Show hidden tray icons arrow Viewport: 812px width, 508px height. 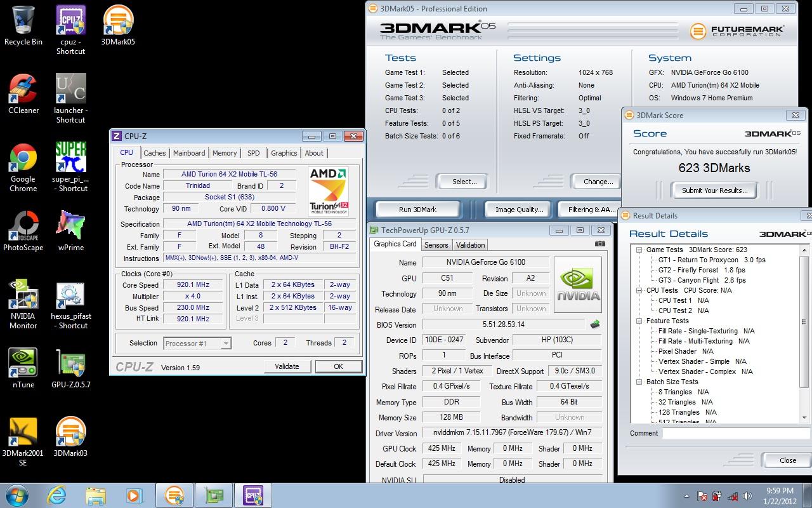687,496
